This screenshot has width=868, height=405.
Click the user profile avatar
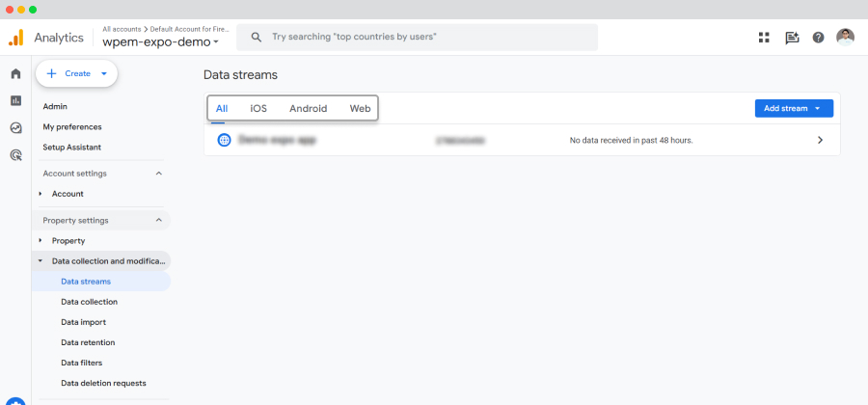pos(845,37)
